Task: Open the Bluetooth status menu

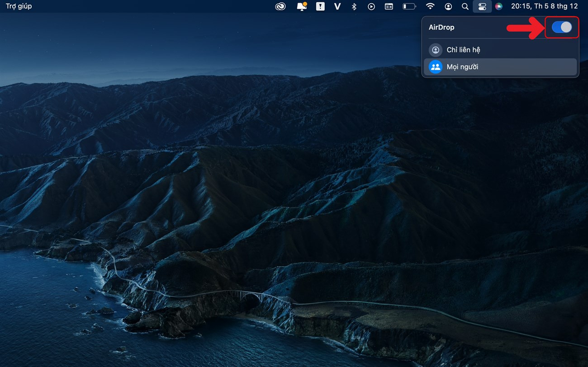Action: coord(354,6)
